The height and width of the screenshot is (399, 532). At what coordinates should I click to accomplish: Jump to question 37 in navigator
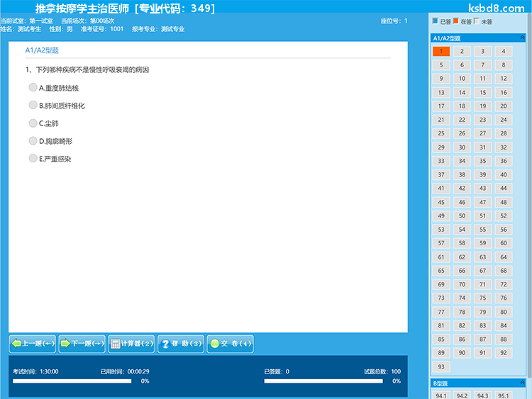(x=441, y=174)
